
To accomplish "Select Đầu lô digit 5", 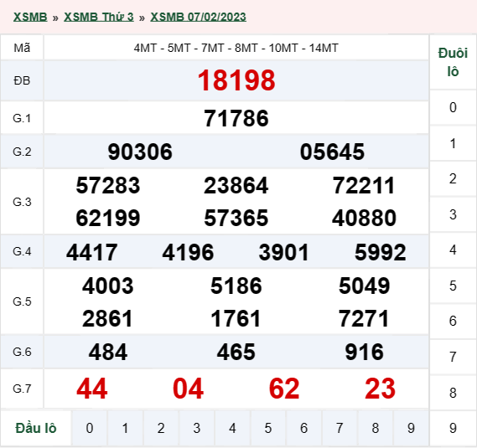I will tap(268, 428).
